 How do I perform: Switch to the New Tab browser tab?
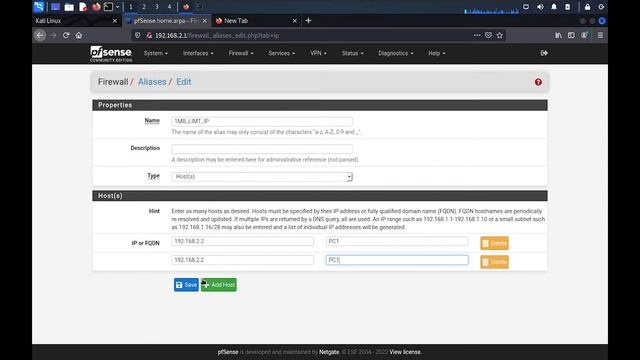click(256, 20)
